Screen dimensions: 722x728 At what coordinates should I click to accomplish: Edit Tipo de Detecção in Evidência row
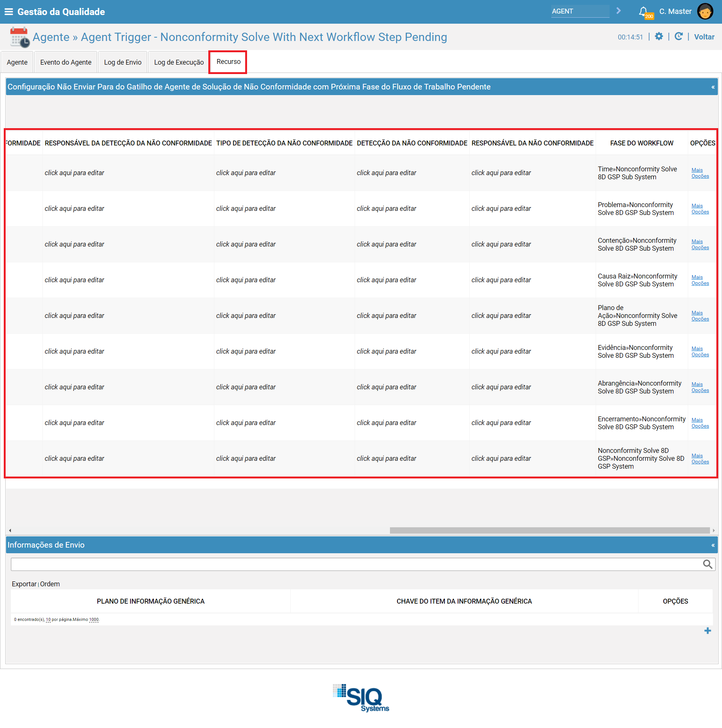coord(246,351)
